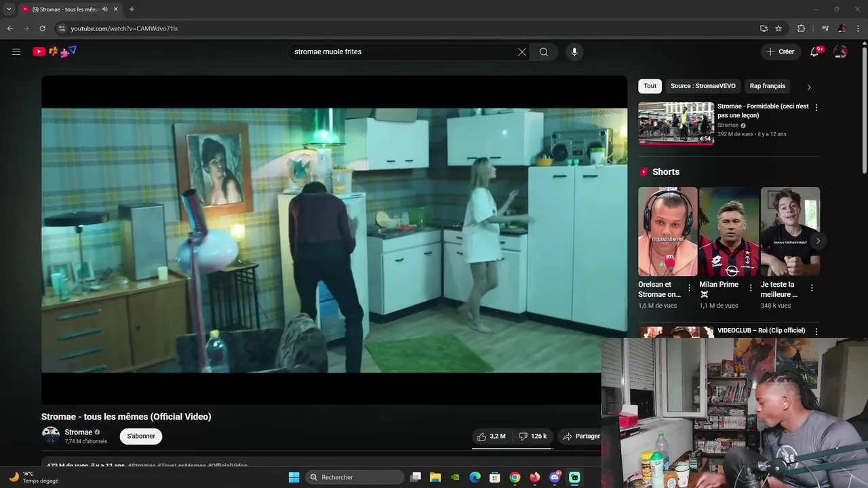Mute the tab via speaker icon
868x488 pixels.
coord(104,9)
